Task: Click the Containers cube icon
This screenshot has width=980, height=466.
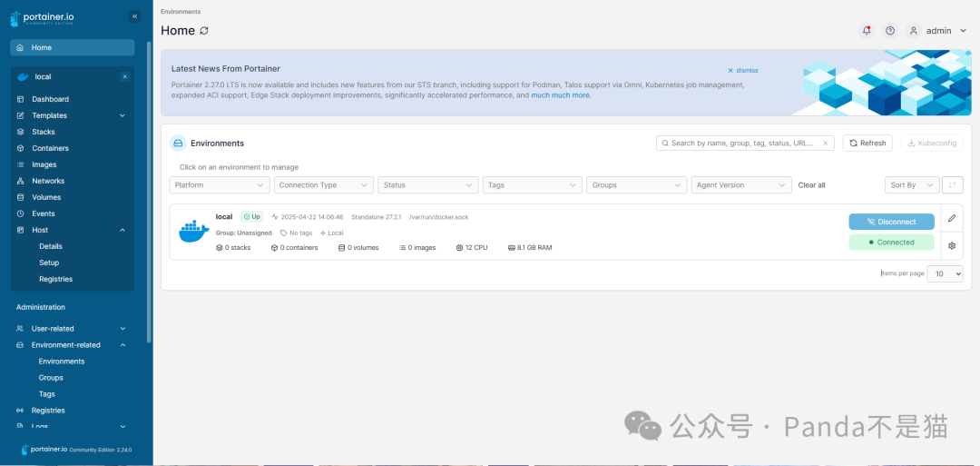Action: point(20,148)
